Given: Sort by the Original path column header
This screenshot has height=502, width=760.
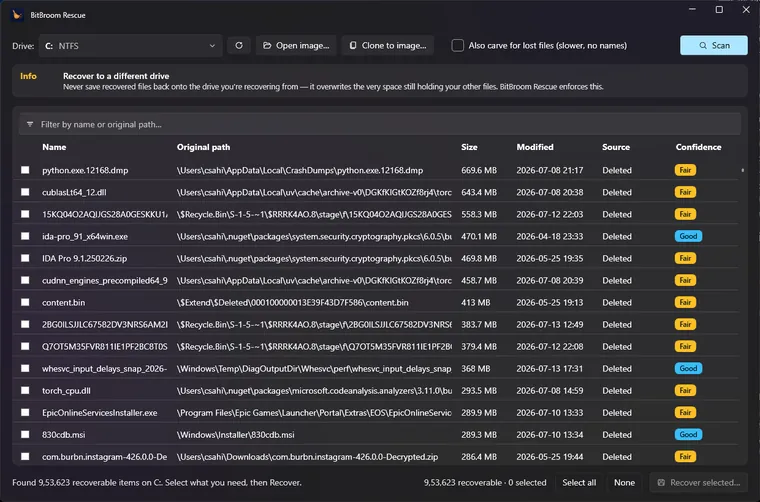Looking at the screenshot, I should click(x=204, y=147).
